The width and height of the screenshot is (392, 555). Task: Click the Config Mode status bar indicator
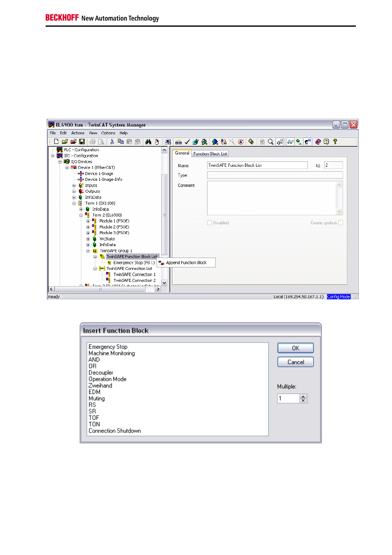(x=339, y=297)
